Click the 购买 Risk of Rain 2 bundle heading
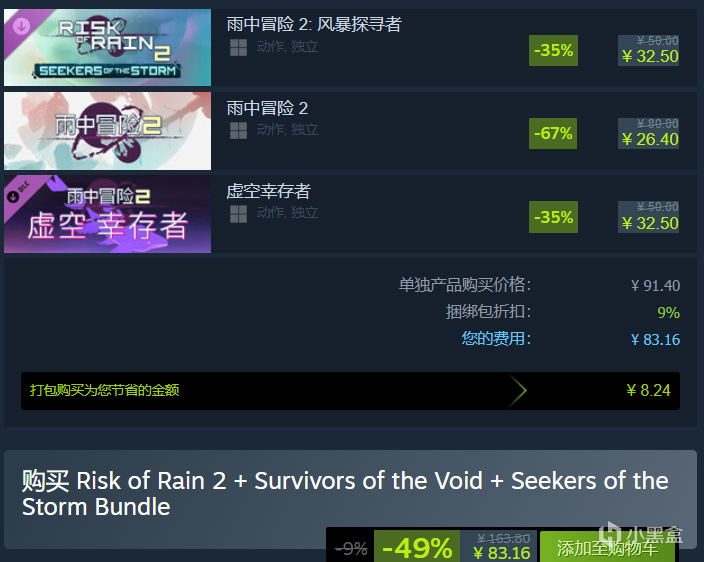This screenshot has height=562, width=704. (345, 493)
